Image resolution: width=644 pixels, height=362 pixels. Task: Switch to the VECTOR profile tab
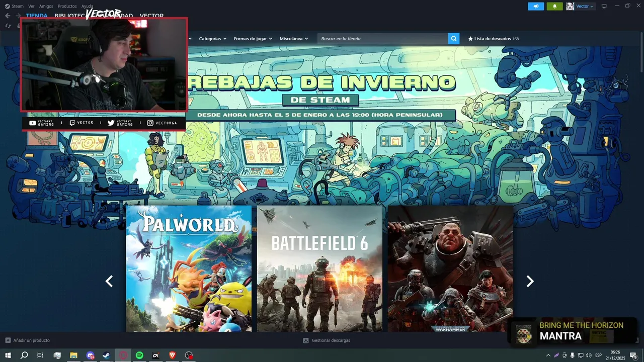(x=151, y=16)
